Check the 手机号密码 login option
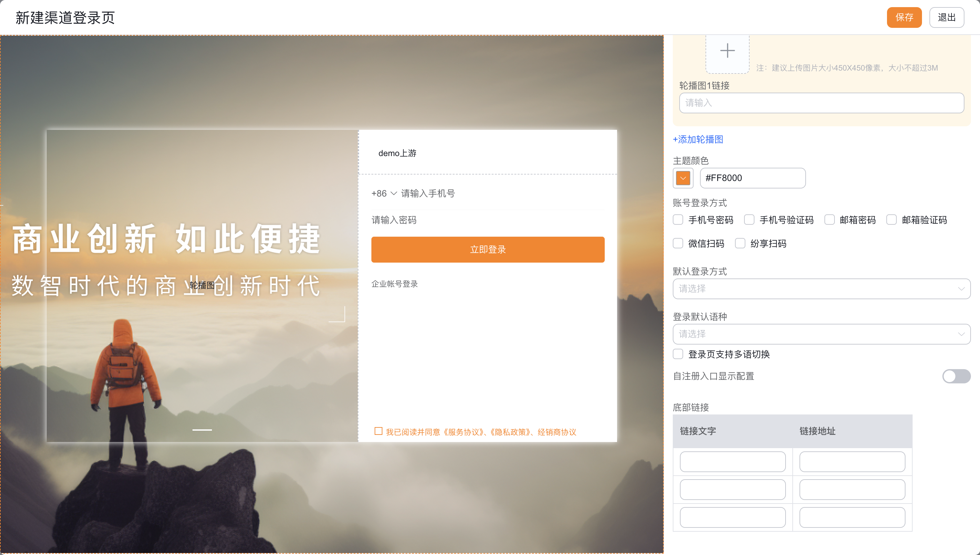 click(x=678, y=220)
